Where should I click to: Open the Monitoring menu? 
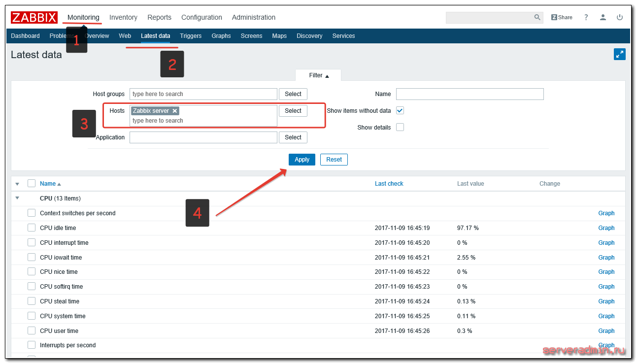point(83,17)
